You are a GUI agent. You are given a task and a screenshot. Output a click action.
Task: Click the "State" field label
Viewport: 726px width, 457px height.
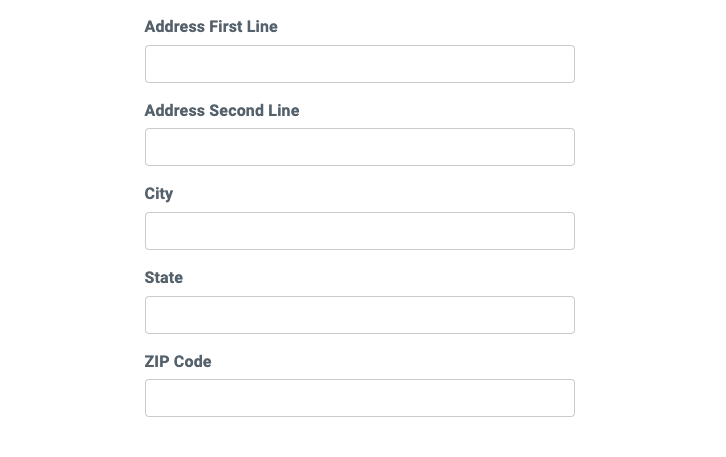pos(164,278)
